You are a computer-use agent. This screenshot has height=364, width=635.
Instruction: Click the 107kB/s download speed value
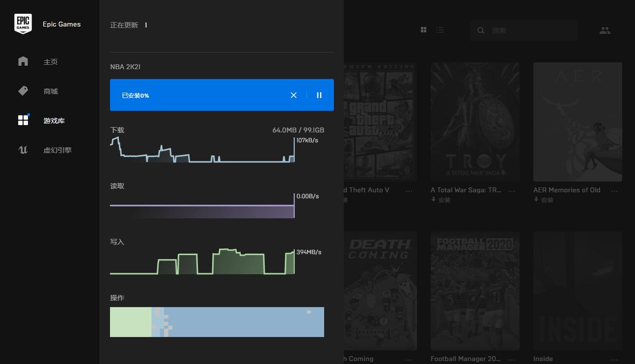tap(307, 140)
